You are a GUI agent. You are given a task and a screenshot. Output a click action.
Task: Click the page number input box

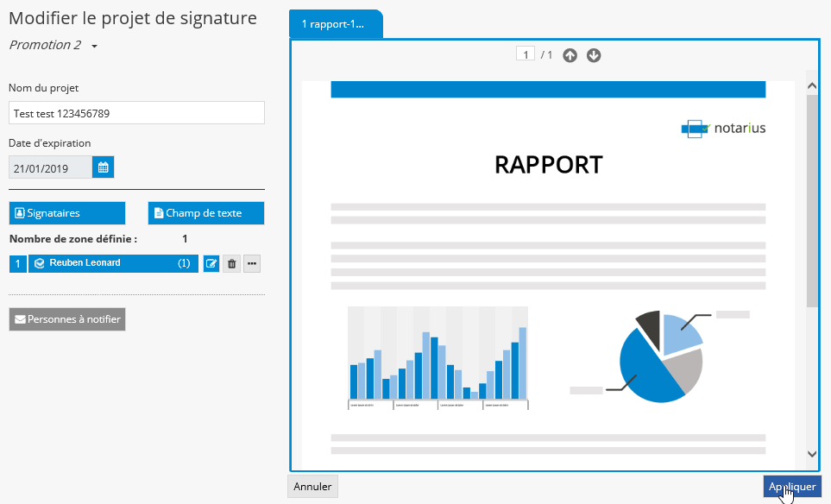(x=525, y=54)
